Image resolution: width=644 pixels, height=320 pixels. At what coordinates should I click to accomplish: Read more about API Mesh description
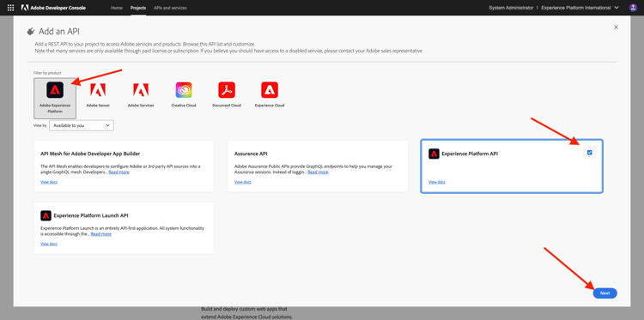tap(118, 172)
